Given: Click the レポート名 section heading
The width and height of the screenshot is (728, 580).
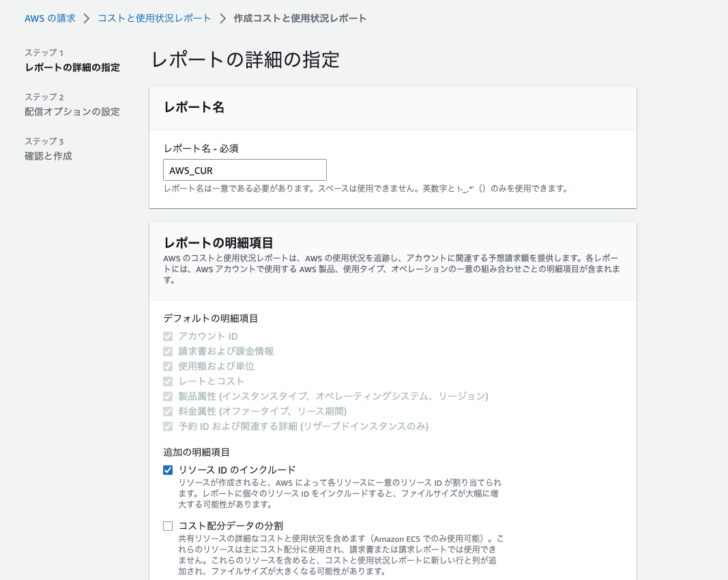Looking at the screenshot, I should 194,107.
